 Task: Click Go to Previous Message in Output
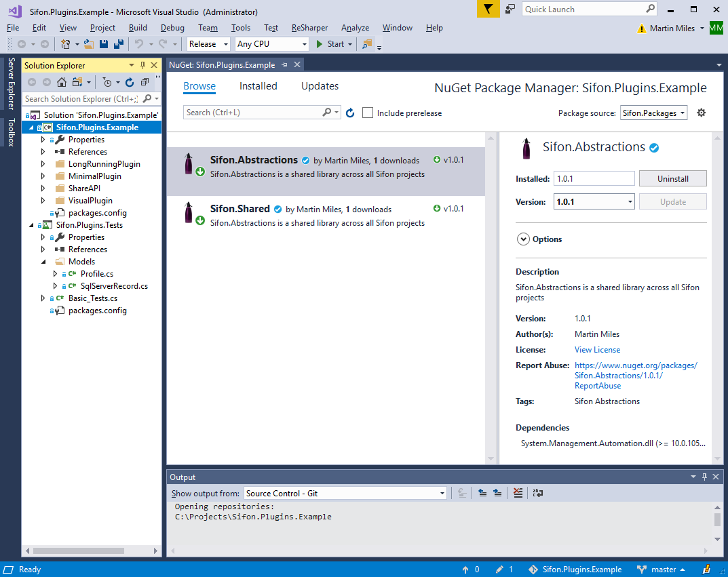[x=482, y=493]
